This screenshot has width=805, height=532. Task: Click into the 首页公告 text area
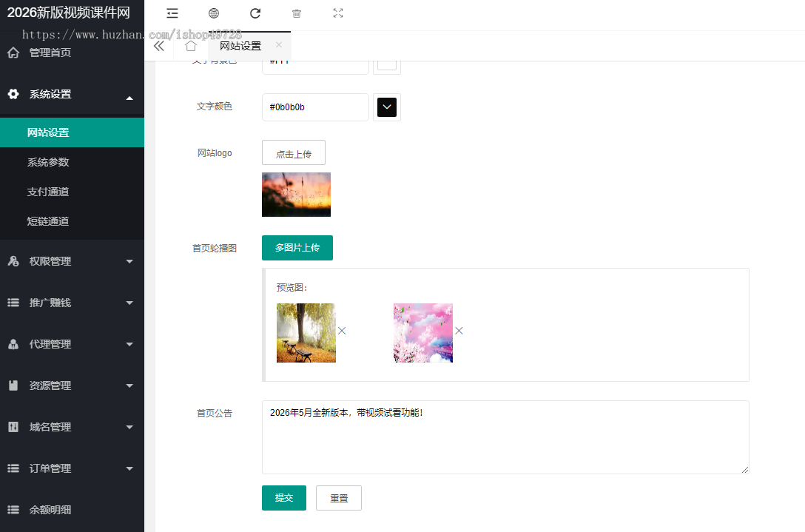[x=505, y=437]
